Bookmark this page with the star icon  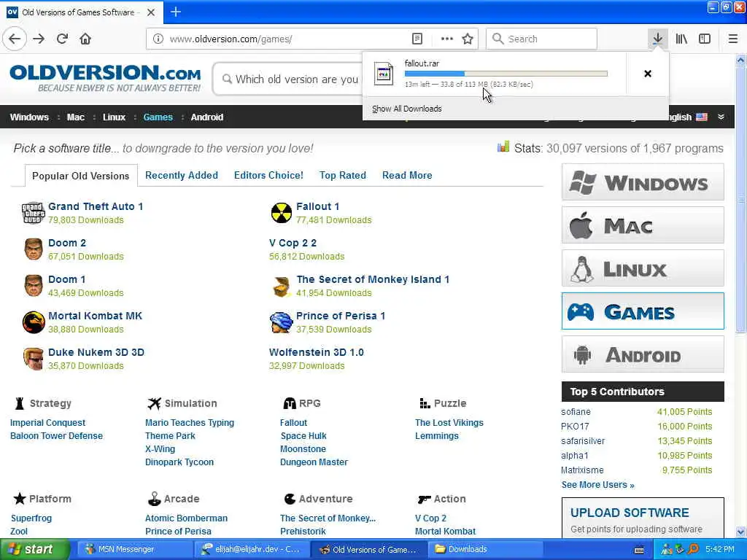pos(468,39)
